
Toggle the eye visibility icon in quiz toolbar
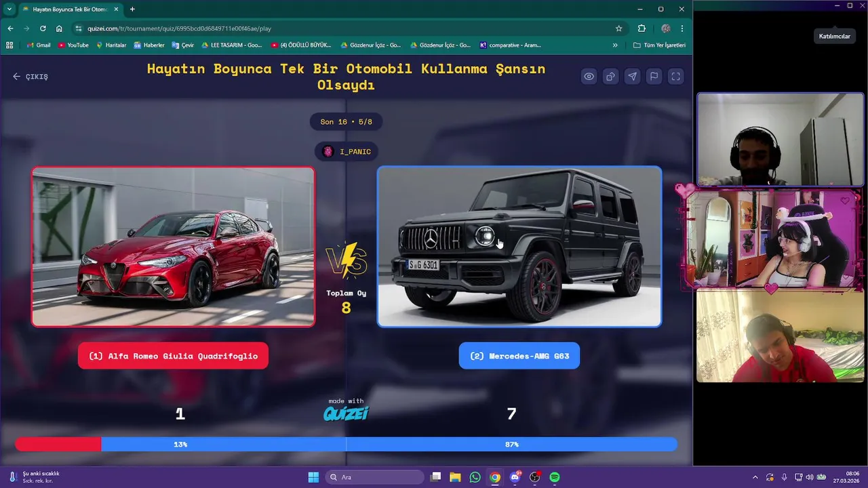tap(589, 77)
